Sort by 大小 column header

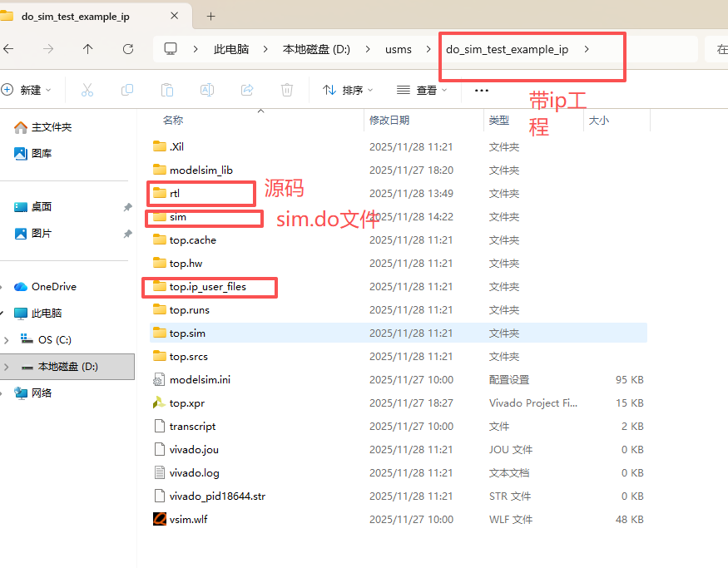click(x=599, y=121)
